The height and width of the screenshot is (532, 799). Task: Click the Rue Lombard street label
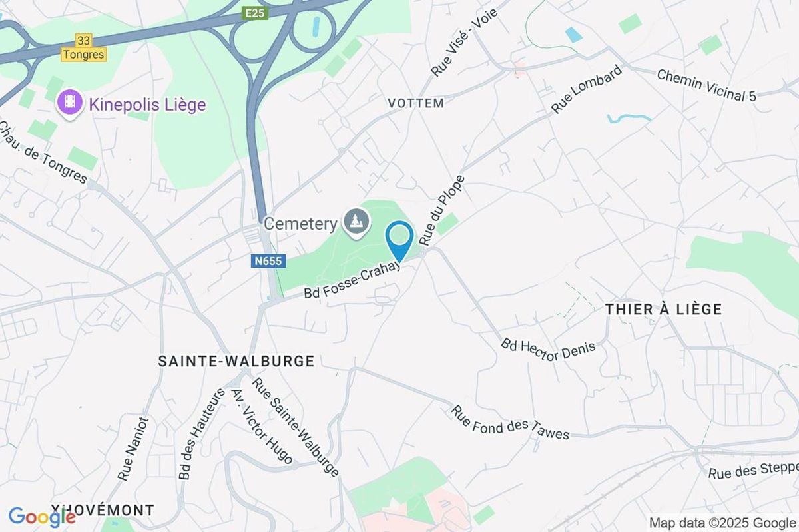click(587, 89)
